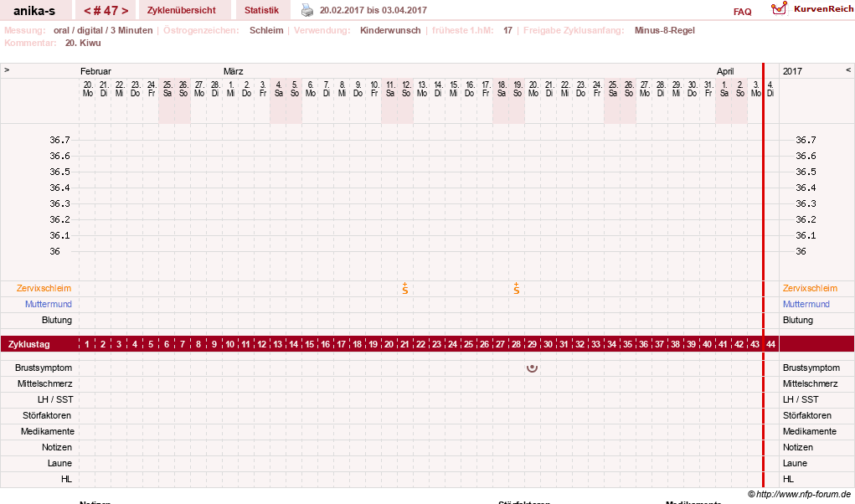Click the left Laune row label

(59, 463)
